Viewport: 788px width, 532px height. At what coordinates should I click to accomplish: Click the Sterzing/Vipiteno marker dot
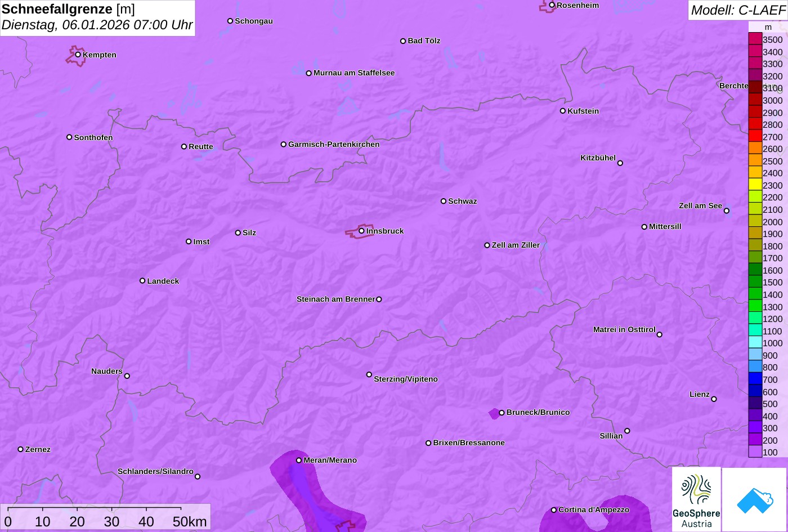pyautogui.click(x=369, y=374)
